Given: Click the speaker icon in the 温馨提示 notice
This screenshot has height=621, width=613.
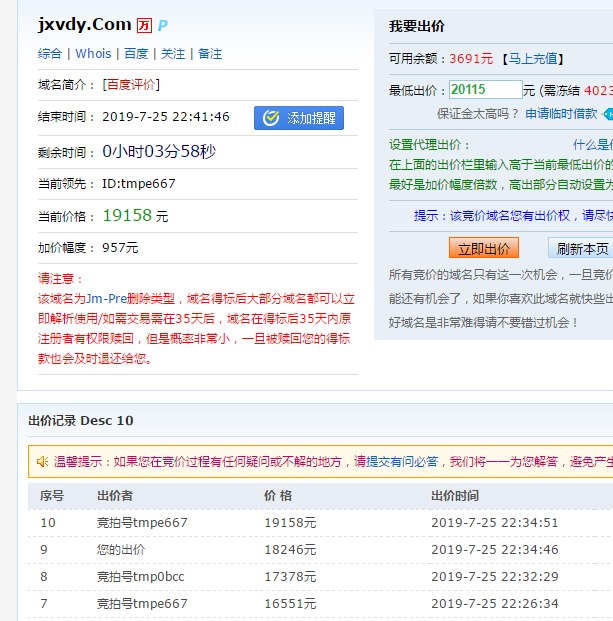Looking at the screenshot, I should (42, 461).
